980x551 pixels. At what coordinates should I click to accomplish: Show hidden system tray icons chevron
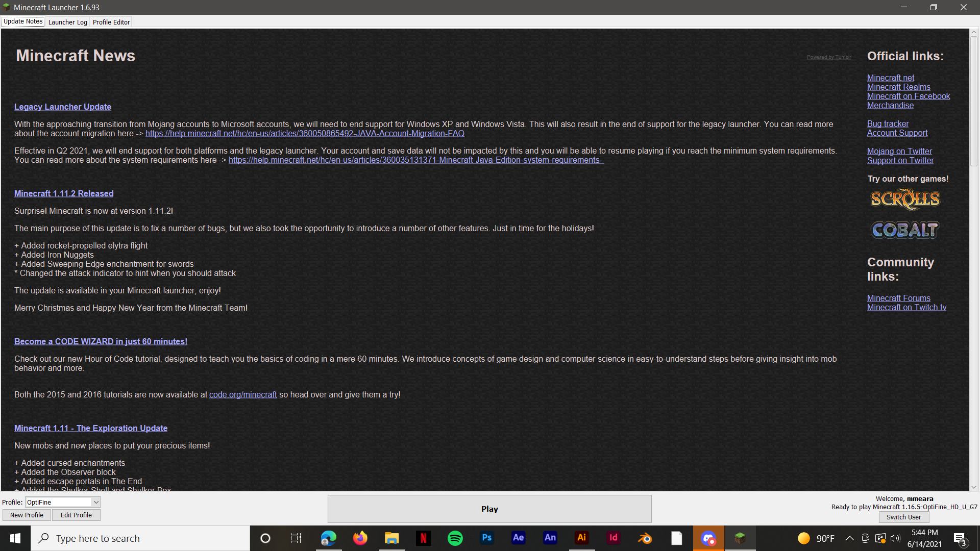pos(849,538)
